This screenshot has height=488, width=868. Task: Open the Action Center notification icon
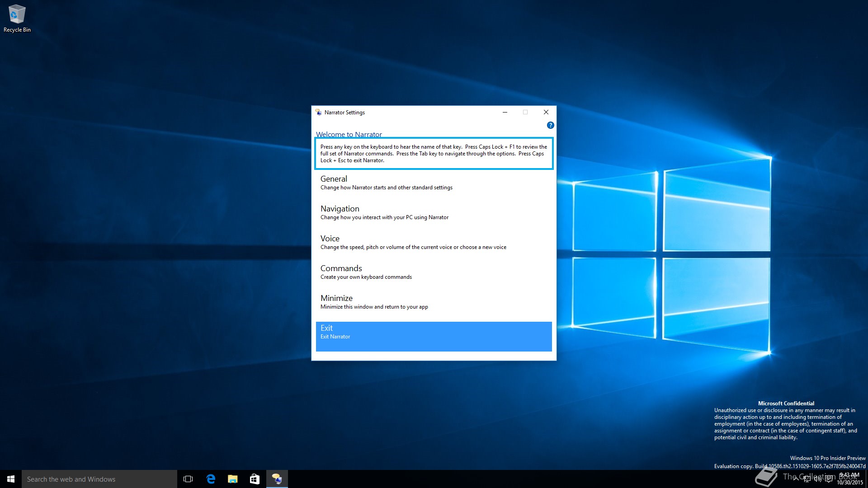(x=829, y=479)
